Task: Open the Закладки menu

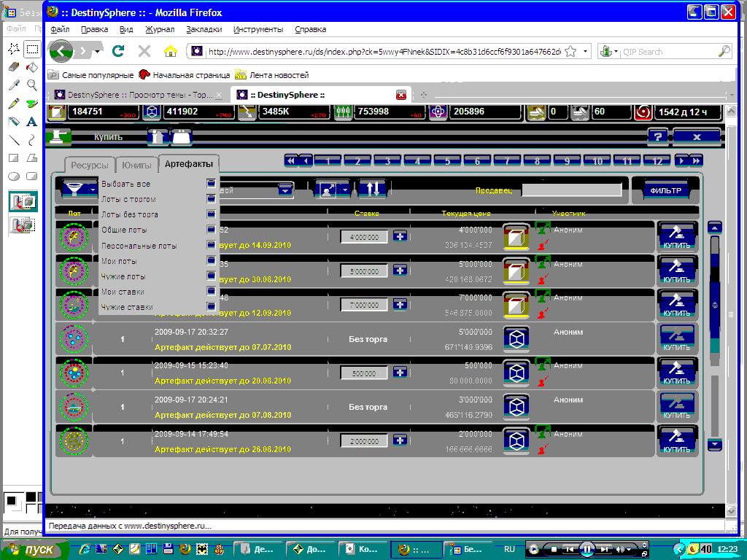Action: pyautogui.click(x=204, y=29)
